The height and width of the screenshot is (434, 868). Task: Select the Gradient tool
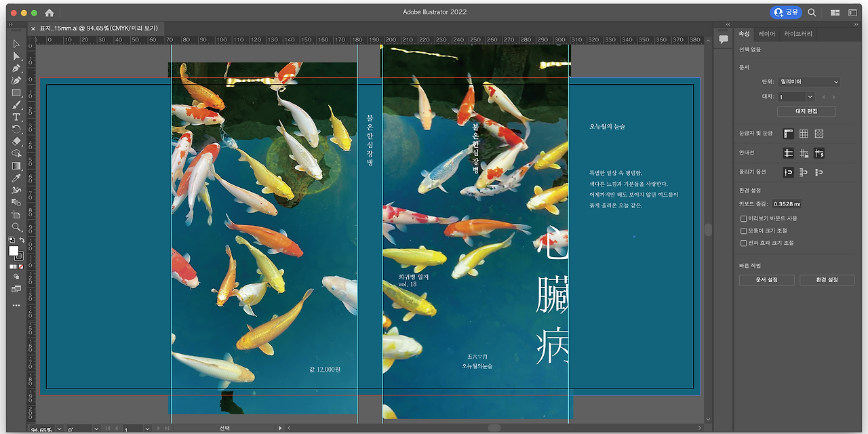point(16,166)
